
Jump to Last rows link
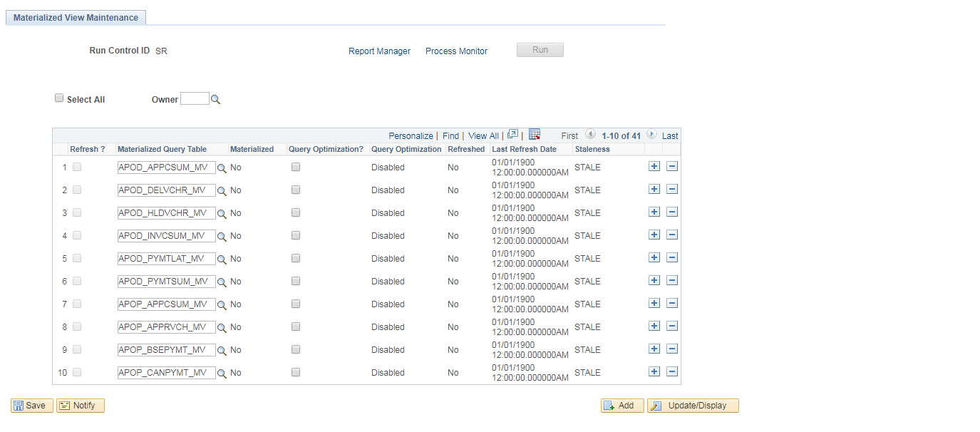(670, 136)
